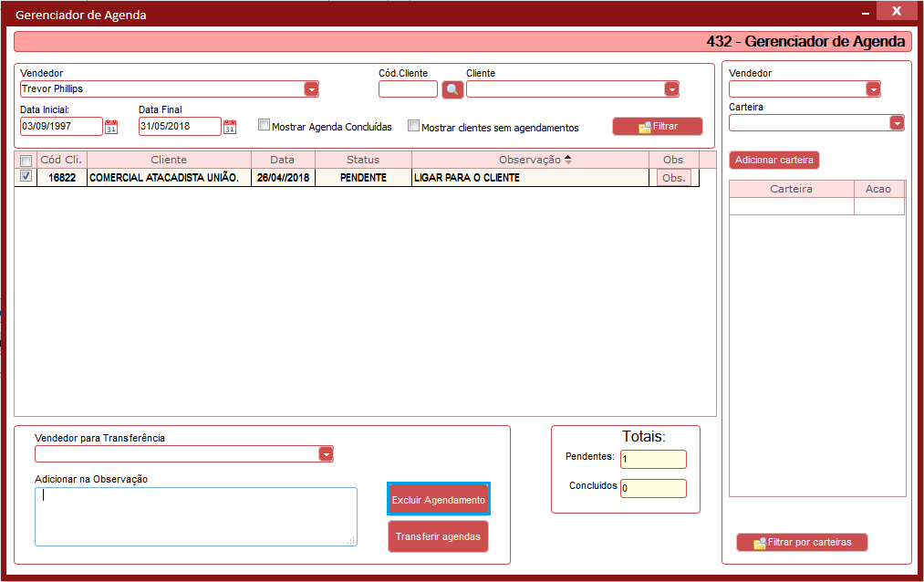
Task: Click Status column header
Action: (x=363, y=160)
